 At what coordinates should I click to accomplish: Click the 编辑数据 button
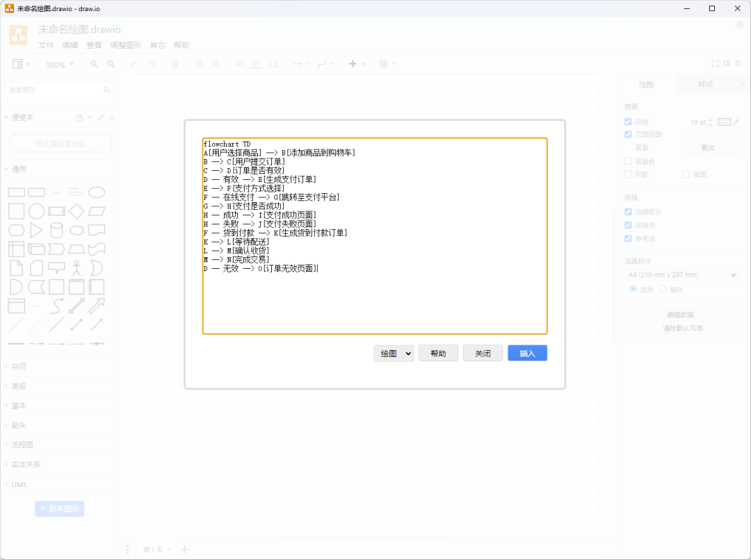coord(683,315)
